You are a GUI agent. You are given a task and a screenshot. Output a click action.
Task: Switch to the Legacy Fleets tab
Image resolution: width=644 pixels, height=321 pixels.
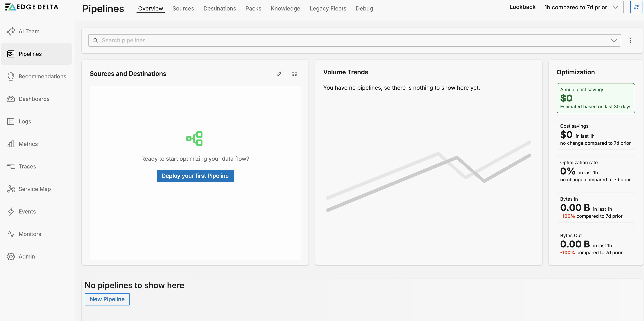(328, 9)
